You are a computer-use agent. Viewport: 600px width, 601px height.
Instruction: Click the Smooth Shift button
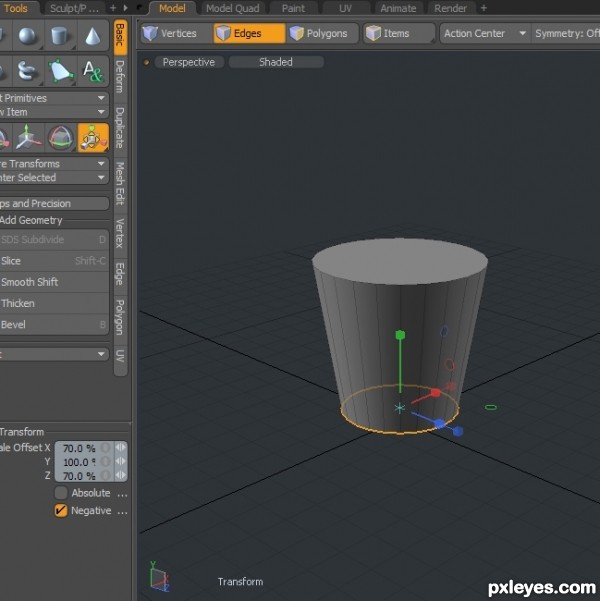(x=54, y=282)
